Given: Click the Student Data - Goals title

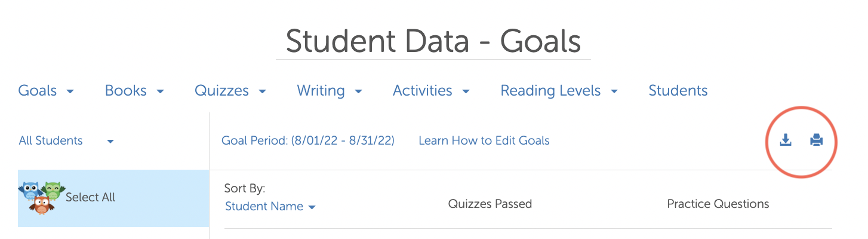Looking at the screenshot, I should pyautogui.click(x=433, y=41).
